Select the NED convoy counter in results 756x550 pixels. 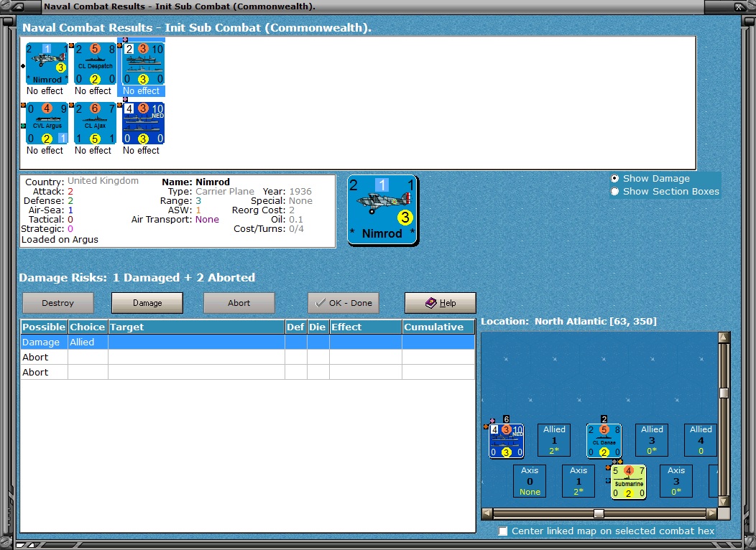coord(143,123)
